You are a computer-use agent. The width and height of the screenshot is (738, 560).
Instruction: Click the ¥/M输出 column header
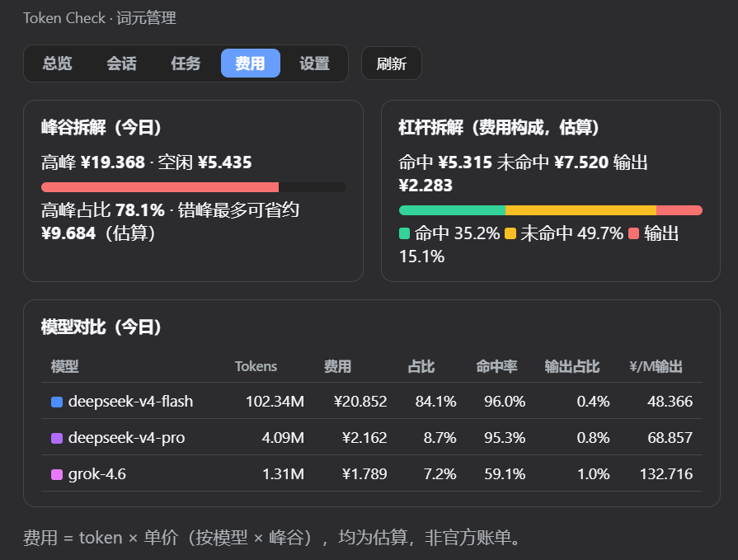pos(656,366)
